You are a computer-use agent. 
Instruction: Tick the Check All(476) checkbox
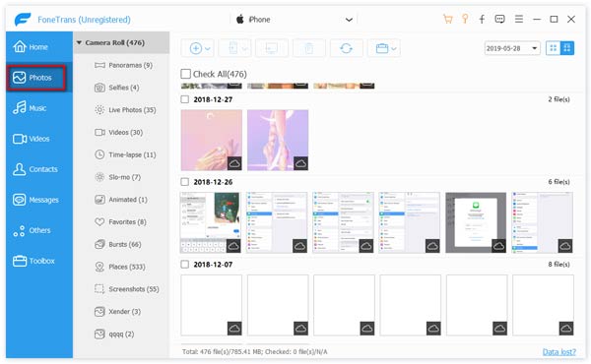point(185,74)
